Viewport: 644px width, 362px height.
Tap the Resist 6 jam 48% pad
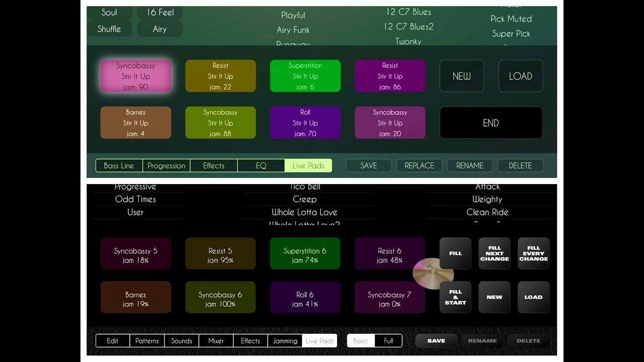(389, 253)
